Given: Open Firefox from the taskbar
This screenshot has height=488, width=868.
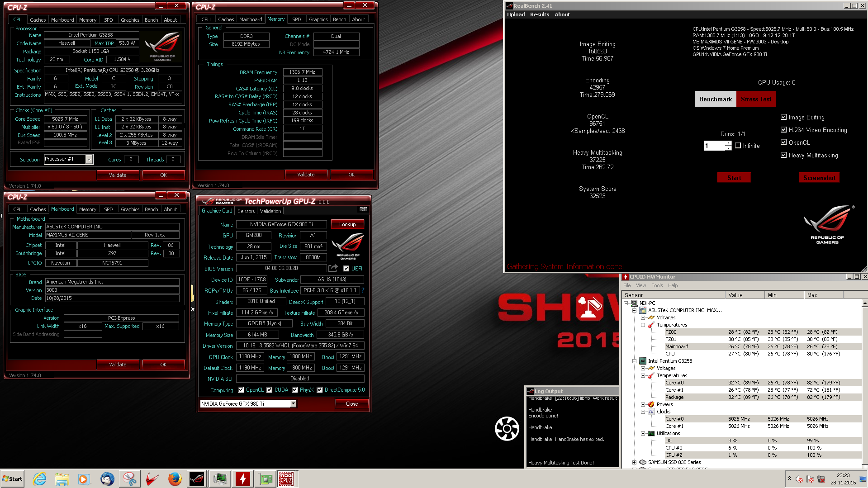Looking at the screenshot, I should click(175, 479).
